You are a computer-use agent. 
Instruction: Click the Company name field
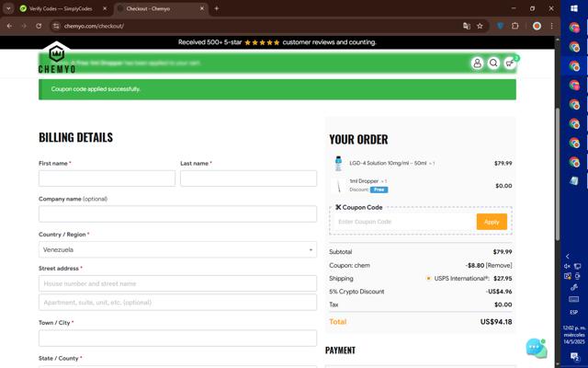coord(177,214)
